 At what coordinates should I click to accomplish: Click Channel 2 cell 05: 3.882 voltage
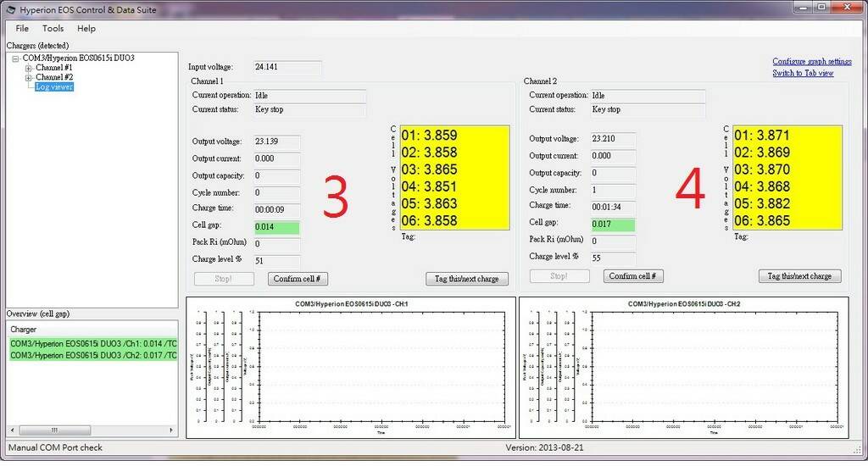(x=762, y=203)
